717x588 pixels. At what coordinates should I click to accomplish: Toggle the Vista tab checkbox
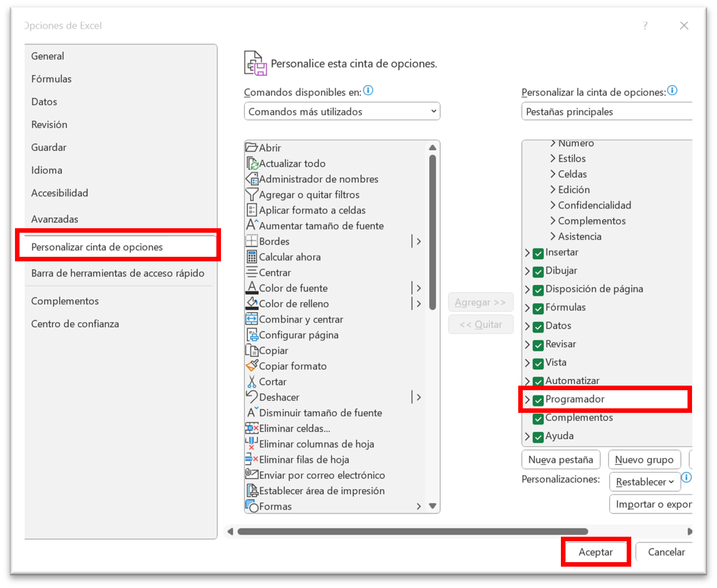[x=538, y=363]
